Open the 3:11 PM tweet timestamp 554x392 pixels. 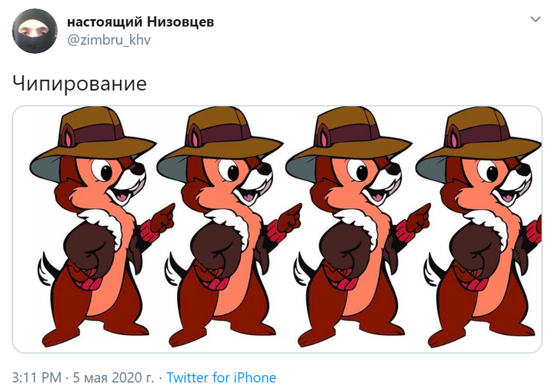[37, 377]
